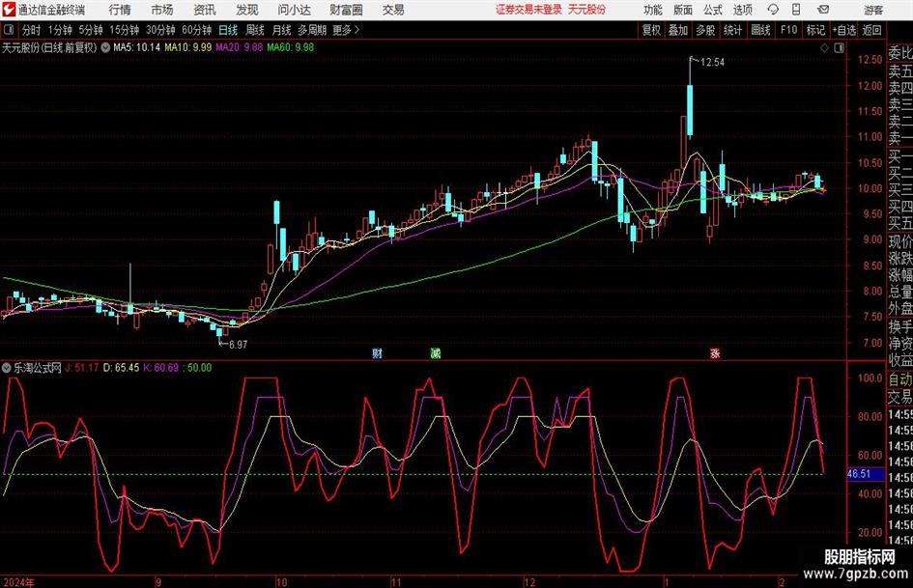The image size is (913, 588).
Task: Open the 选项 menu
Action: [742, 10]
